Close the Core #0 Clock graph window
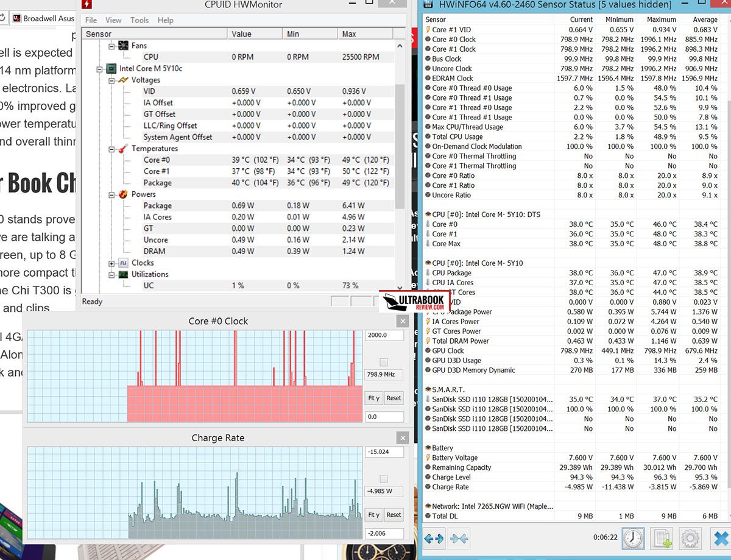Image resolution: width=731 pixels, height=560 pixels. 402,321
